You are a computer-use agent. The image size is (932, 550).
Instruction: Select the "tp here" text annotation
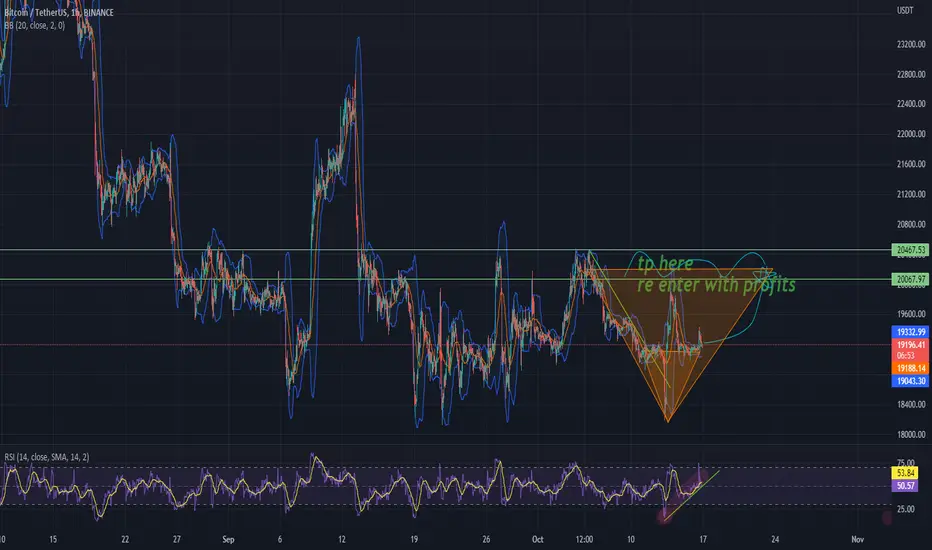click(665, 263)
